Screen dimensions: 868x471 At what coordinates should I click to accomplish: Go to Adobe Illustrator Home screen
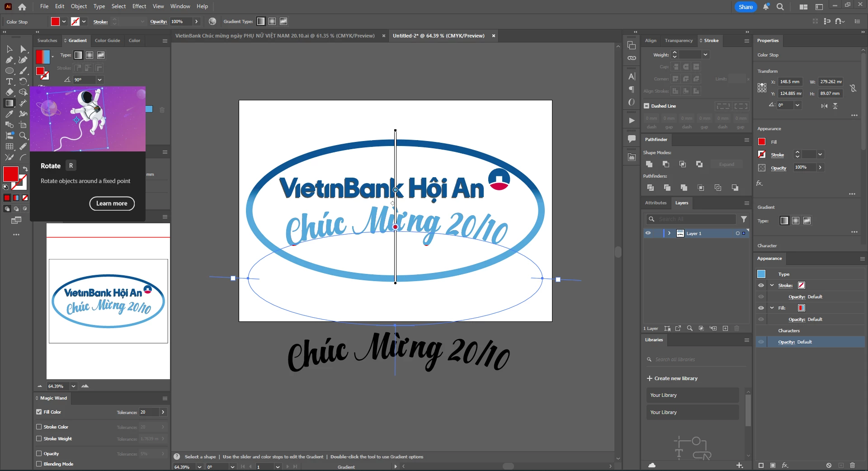[22, 7]
